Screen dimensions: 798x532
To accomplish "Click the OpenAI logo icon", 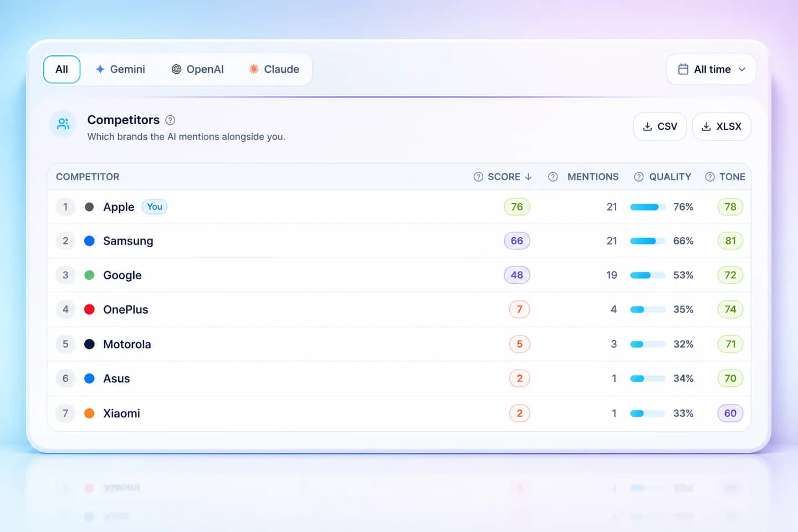I will point(176,69).
